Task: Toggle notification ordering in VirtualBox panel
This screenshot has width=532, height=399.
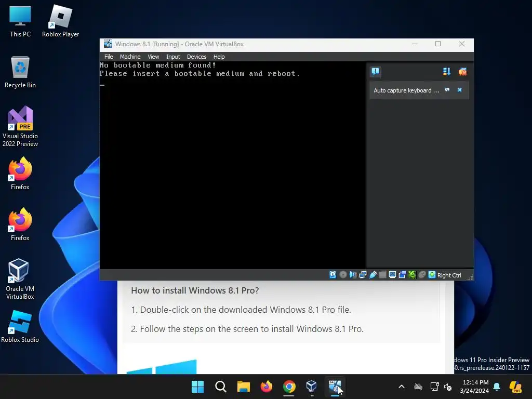Action: pyautogui.click(x=446, y=72)
